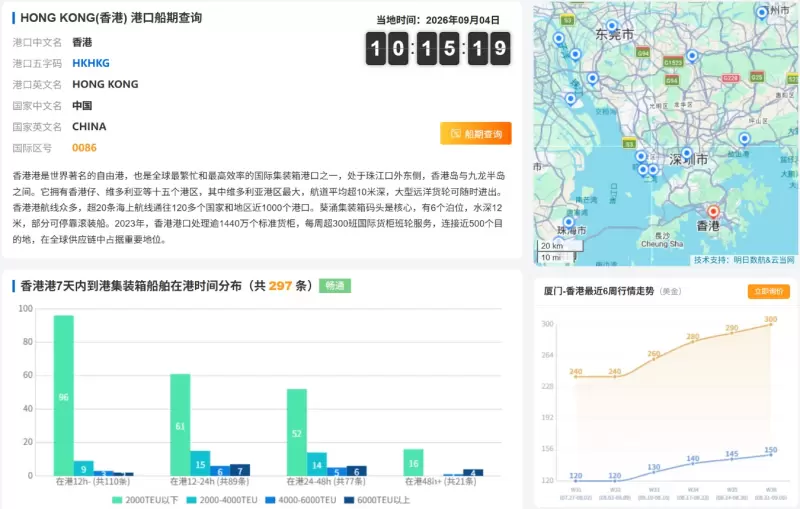Click the 9 digit tile in the clock
The width and height of the screenshot is (800, 509).
500,48
